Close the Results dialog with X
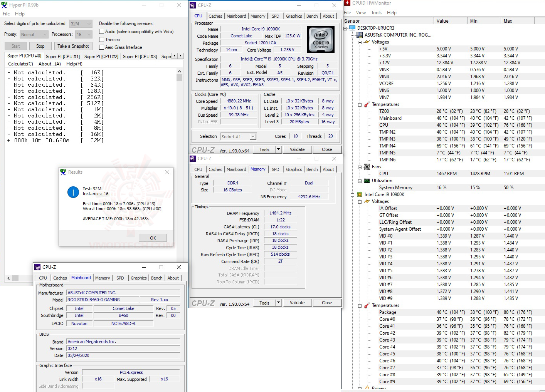 167,172
